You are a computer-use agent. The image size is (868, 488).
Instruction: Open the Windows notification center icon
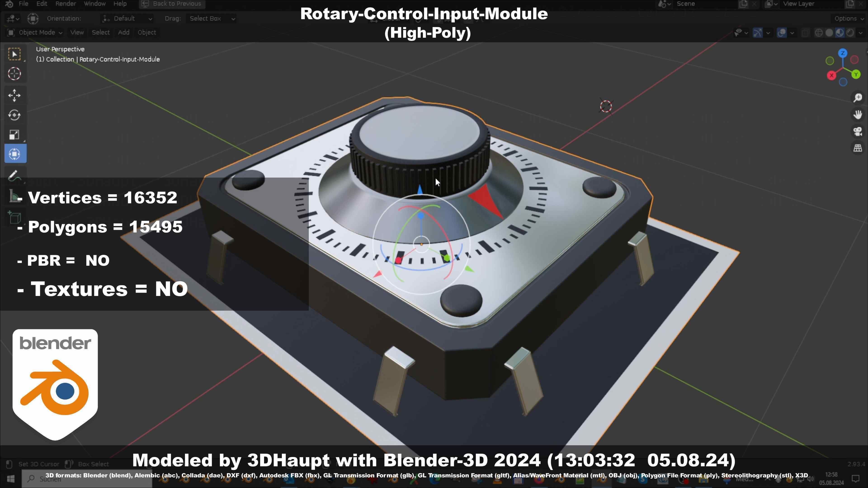tap(856, 479)
